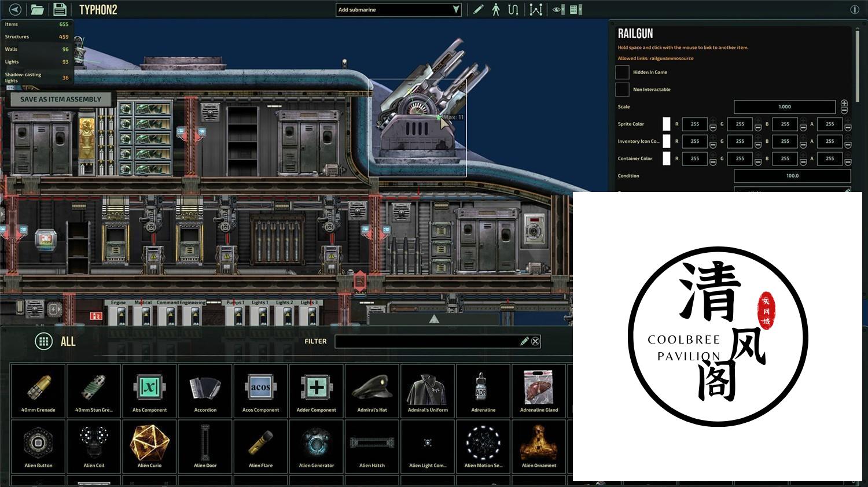Check the Hidden In Game box
The image size is (868, 487).
click(x=622, y=72)
